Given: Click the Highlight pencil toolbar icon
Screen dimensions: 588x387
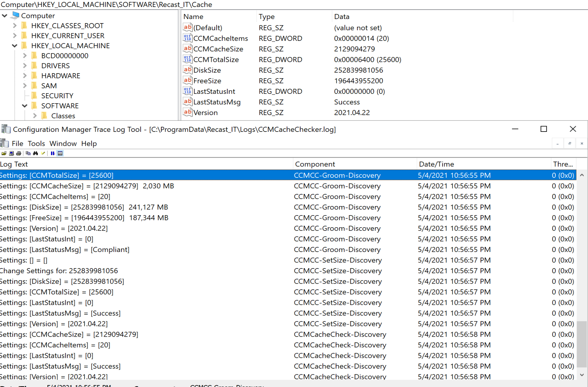Looking at the screenshot, I should [43, 153].
